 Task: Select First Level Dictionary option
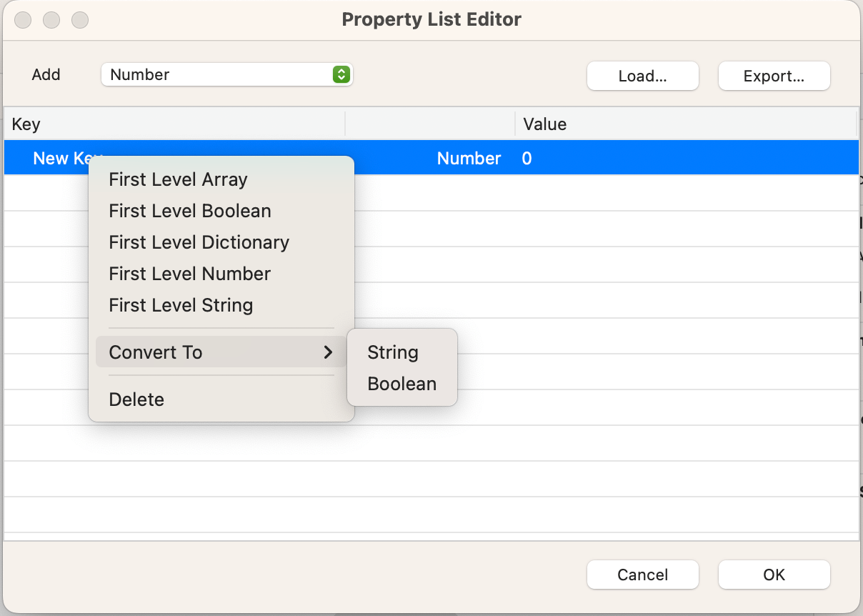coord(199,242)
